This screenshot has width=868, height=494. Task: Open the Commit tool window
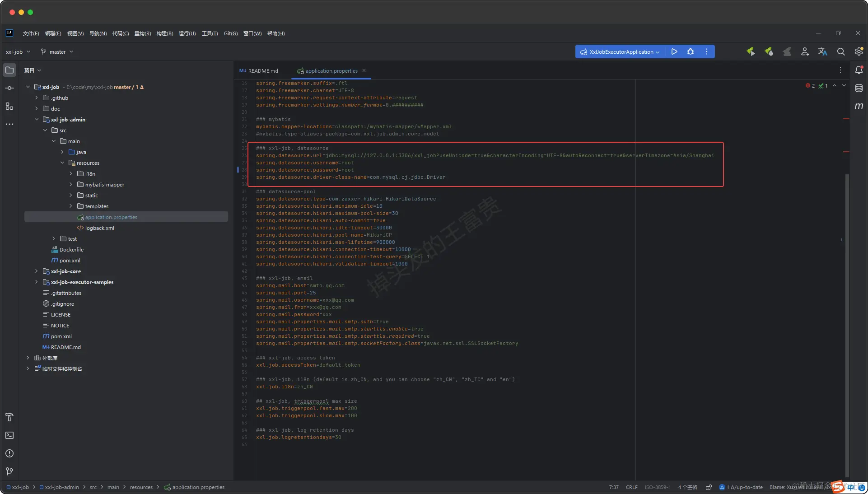9,88
